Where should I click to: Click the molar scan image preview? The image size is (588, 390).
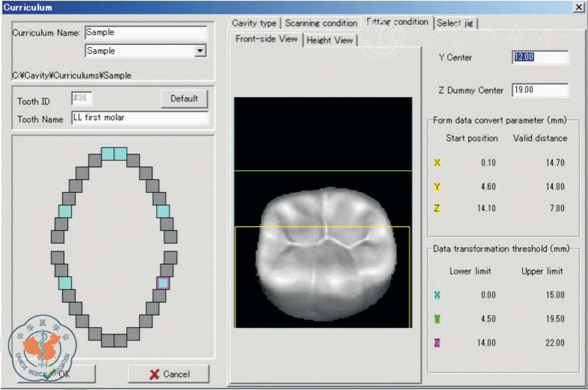[x=323, y=248]
